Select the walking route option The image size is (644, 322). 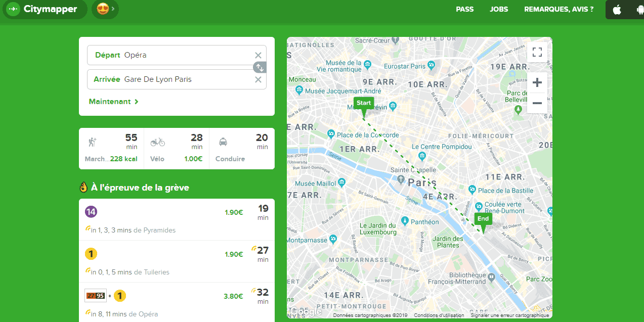111,149
